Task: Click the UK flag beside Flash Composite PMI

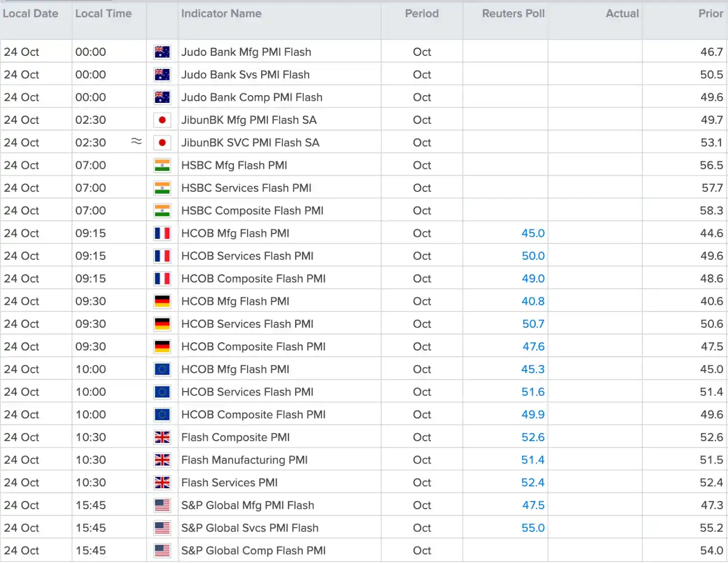Action: pos(162,437)
